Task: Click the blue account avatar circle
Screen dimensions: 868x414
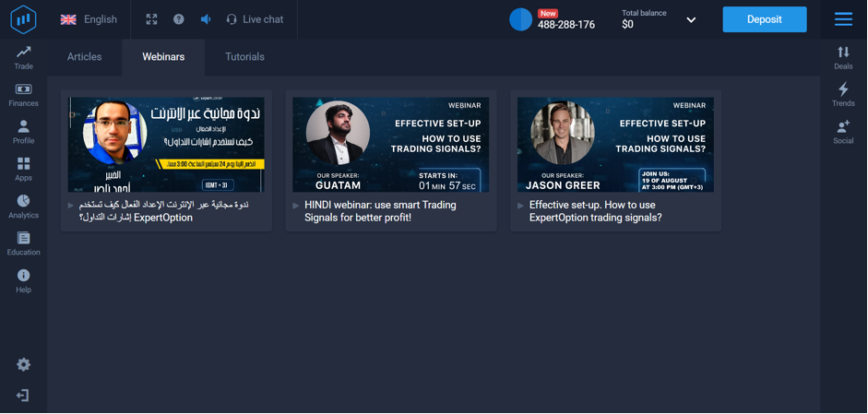Action: (520, 19)
